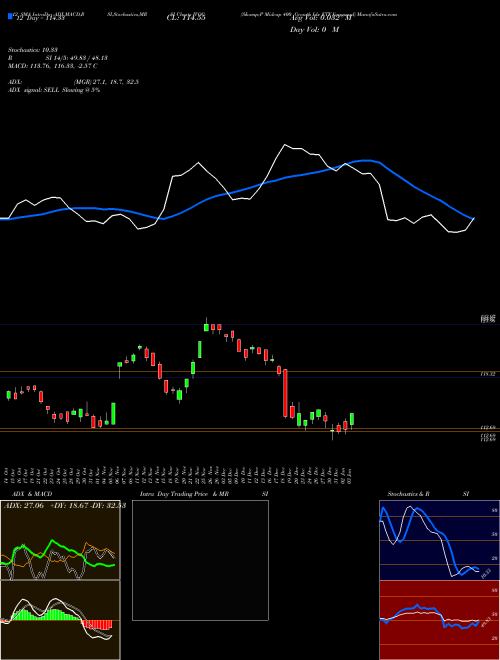The height and width of the screenshot is (660, 500).
Task: Click the tall red candlestick in mid-December
Action: (285, 393)
